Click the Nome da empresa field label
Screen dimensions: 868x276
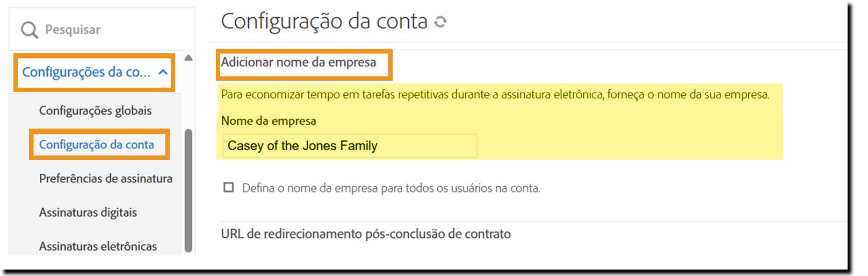[x=269, y=121]
